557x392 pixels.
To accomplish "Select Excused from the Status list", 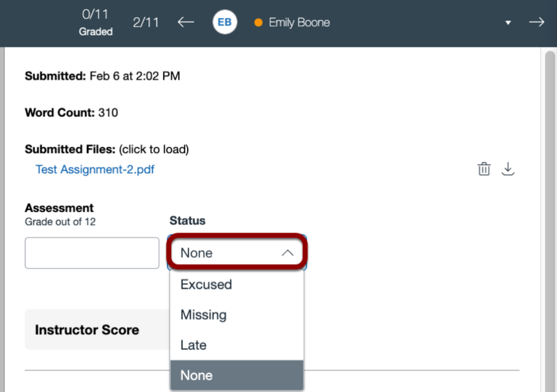I will click(x=206, y=284).
